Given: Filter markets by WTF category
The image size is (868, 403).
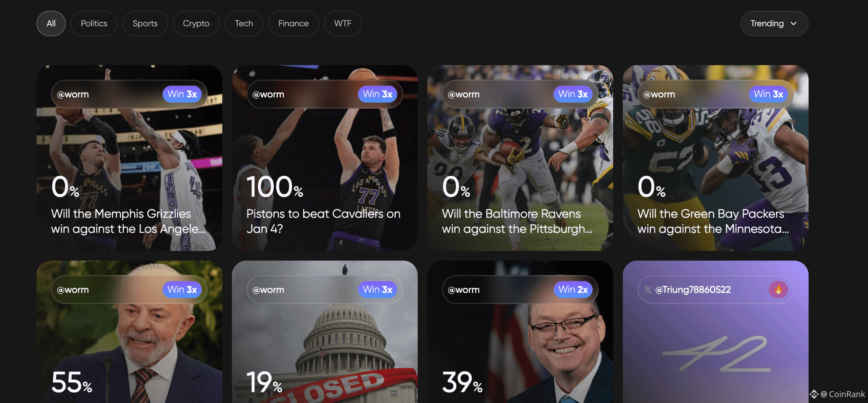Looking at the screenshot, I should pos(342,23).
